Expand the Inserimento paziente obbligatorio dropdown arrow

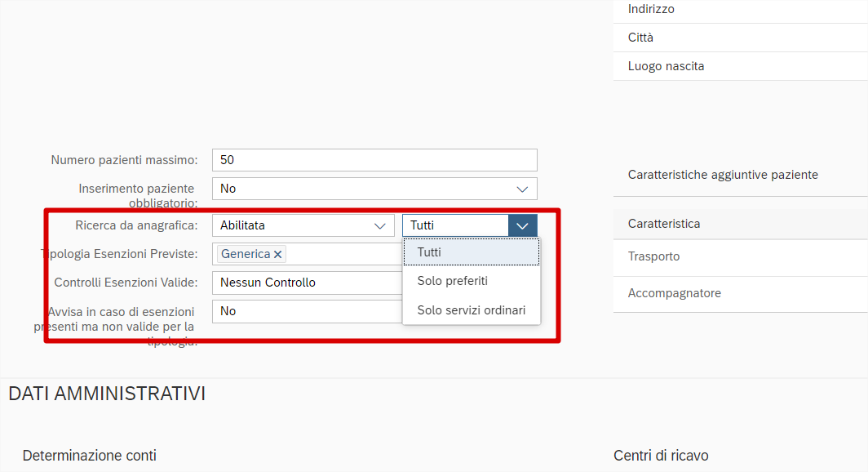pyautogui.click(x=523, y=189)
